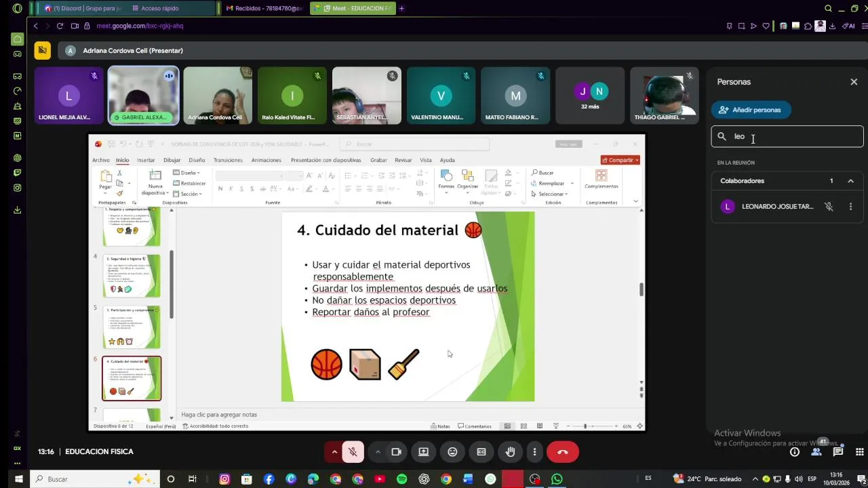Open Spotify from the Windows taskbar
This screenshot has width=868, height=488.
(401, 479)
